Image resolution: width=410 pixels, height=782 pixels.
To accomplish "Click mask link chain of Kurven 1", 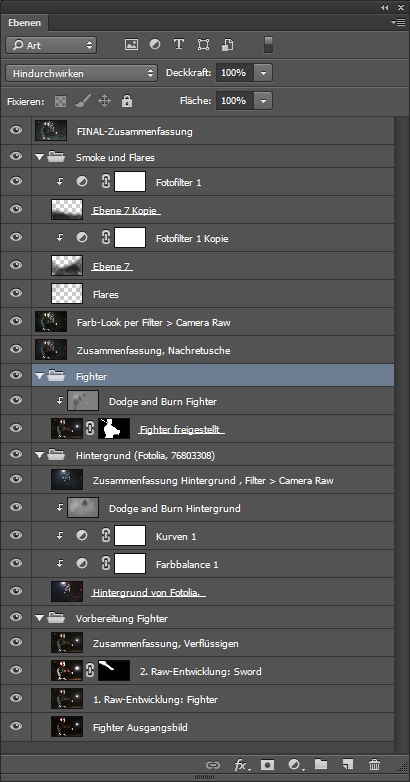I will (105, 536).
